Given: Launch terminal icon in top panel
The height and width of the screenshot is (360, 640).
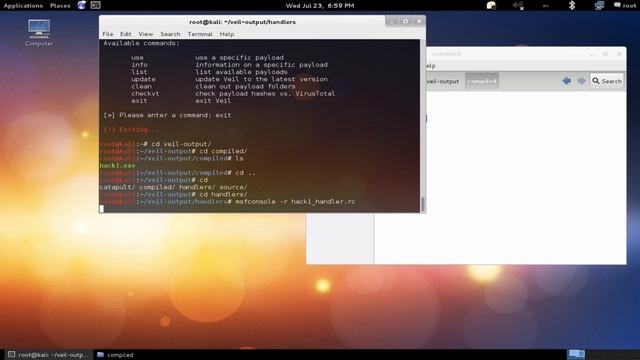Looking at the screenshot, I should 96,5.
